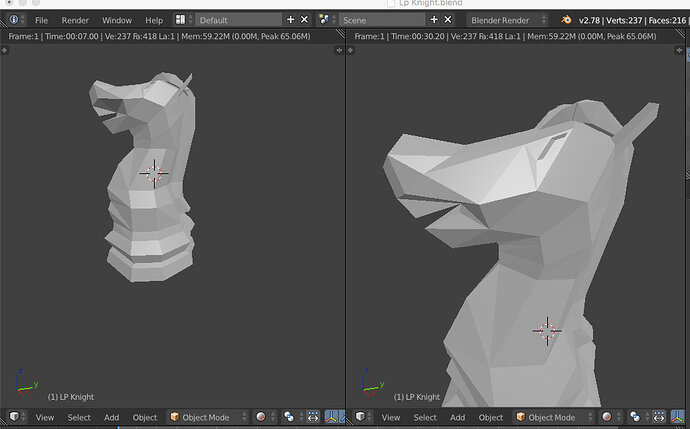The width and height of the screenshot is (690, 429).
Task: Click the Help menu
Action: click(153, 20)
